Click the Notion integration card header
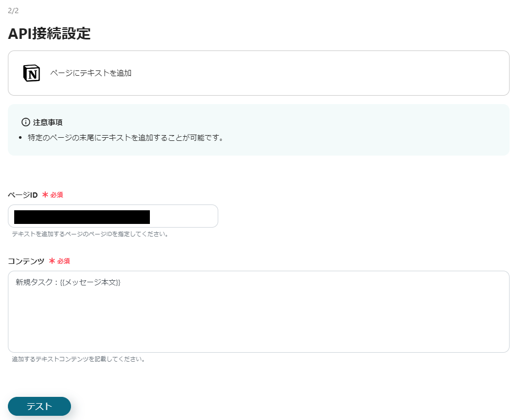The image size is (518, 420). [x=259, y=73]
